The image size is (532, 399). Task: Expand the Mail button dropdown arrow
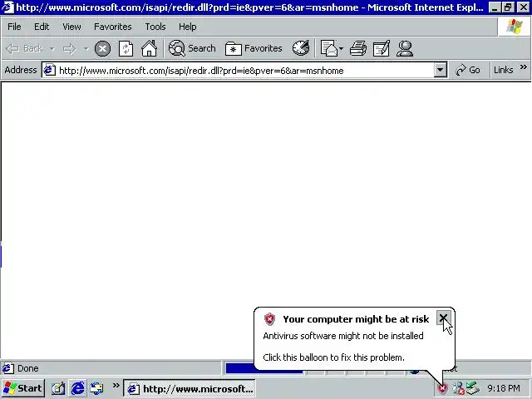341,49
